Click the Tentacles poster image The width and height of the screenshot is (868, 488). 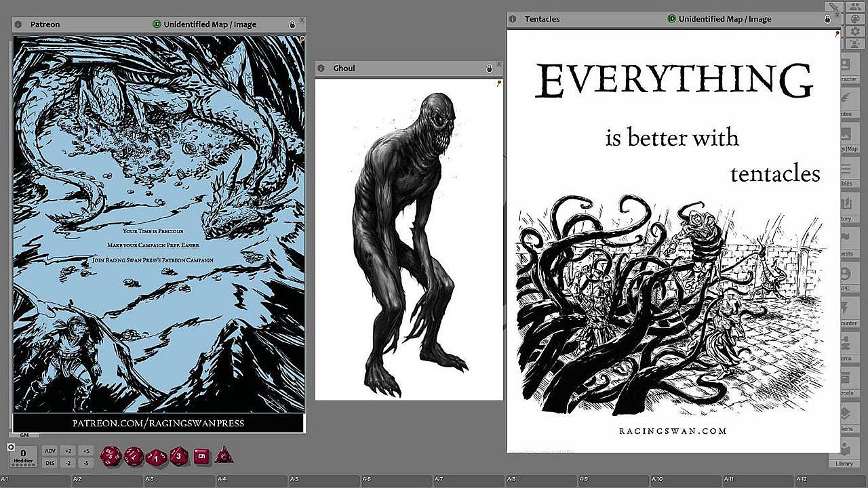[673, 241]
